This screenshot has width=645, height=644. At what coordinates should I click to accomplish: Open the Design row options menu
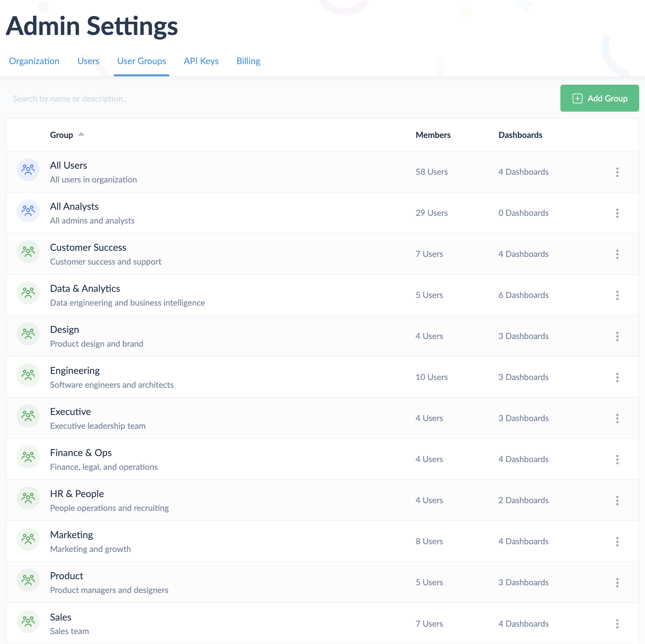(617, 336)
